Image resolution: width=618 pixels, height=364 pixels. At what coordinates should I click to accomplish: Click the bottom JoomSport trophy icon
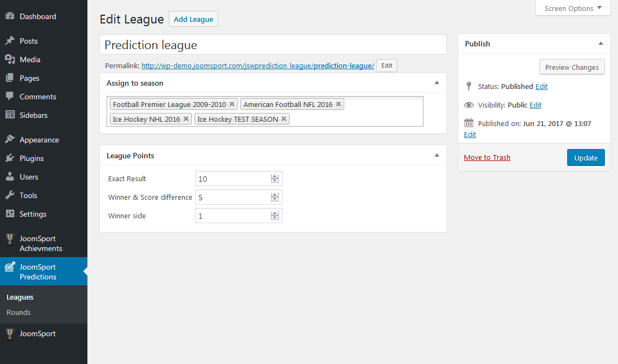click(x=10, y=334)
